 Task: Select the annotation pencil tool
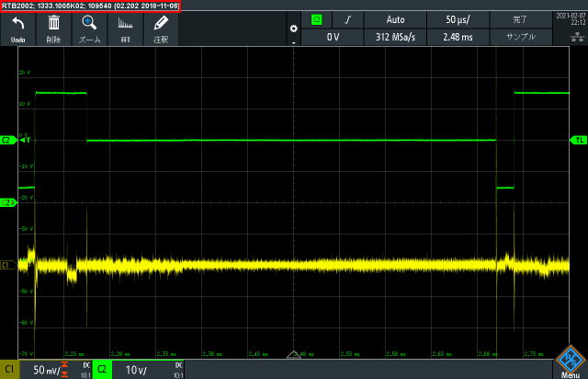(161, 28)
